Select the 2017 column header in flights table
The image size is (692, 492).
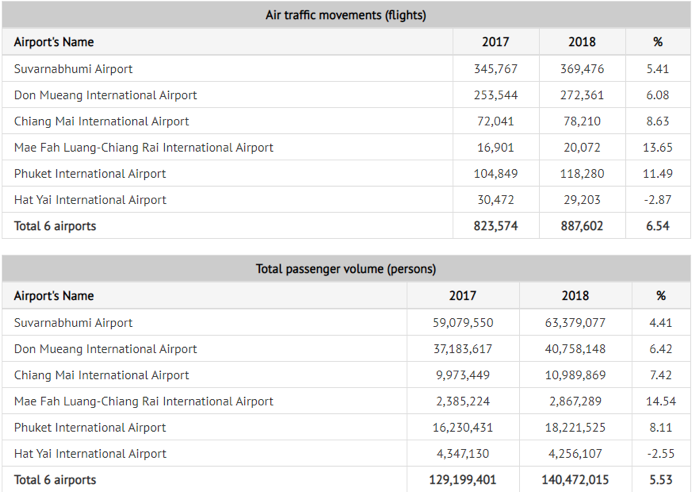[495, 43]
